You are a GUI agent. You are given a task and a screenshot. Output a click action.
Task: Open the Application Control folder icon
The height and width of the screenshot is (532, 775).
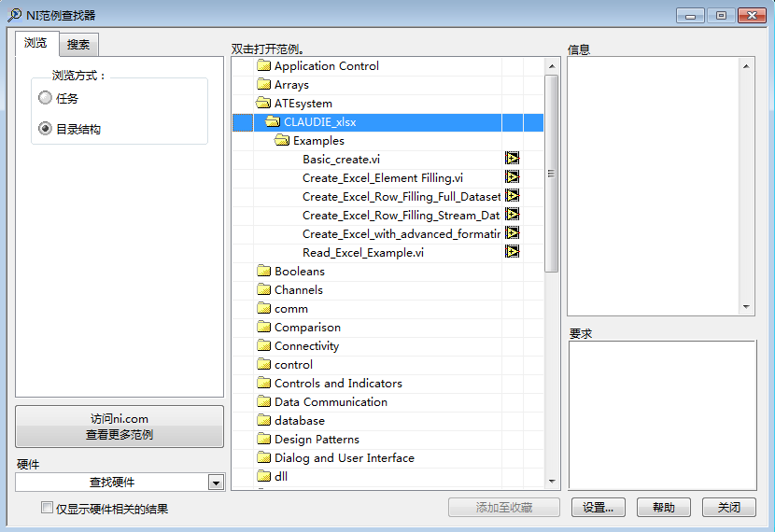(x=264, y=65)
